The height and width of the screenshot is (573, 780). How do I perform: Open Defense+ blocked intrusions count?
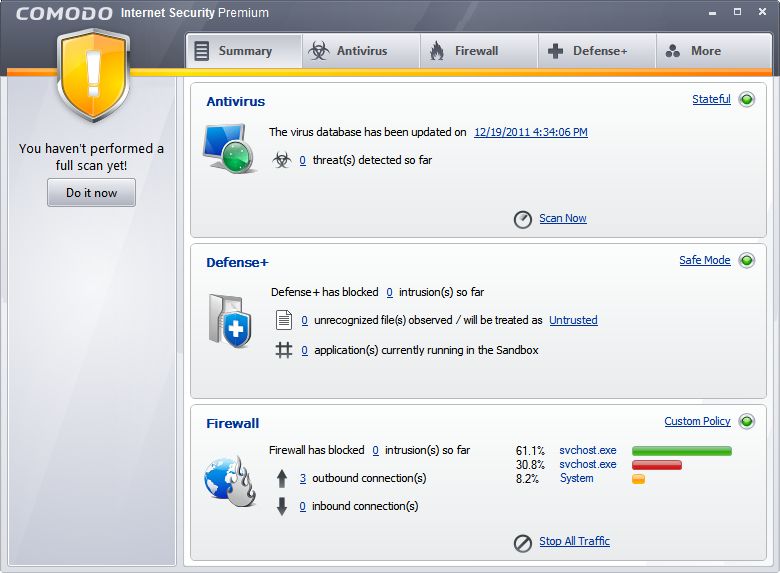click(x=390, y=292)
